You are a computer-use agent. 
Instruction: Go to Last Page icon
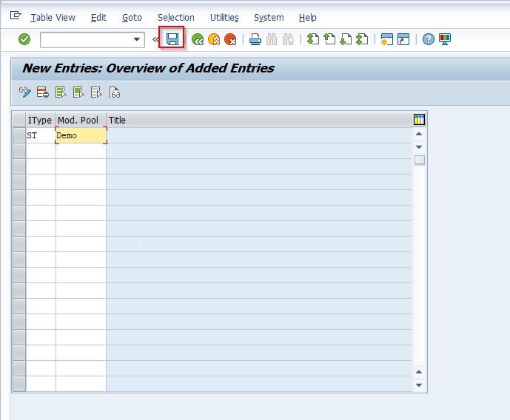[362, 39]
